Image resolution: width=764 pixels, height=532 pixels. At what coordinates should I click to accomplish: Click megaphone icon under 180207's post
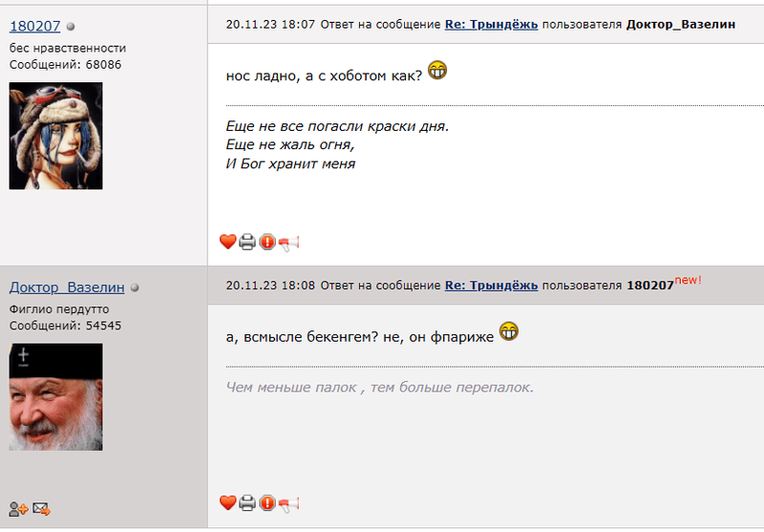[x=288, y=242]
